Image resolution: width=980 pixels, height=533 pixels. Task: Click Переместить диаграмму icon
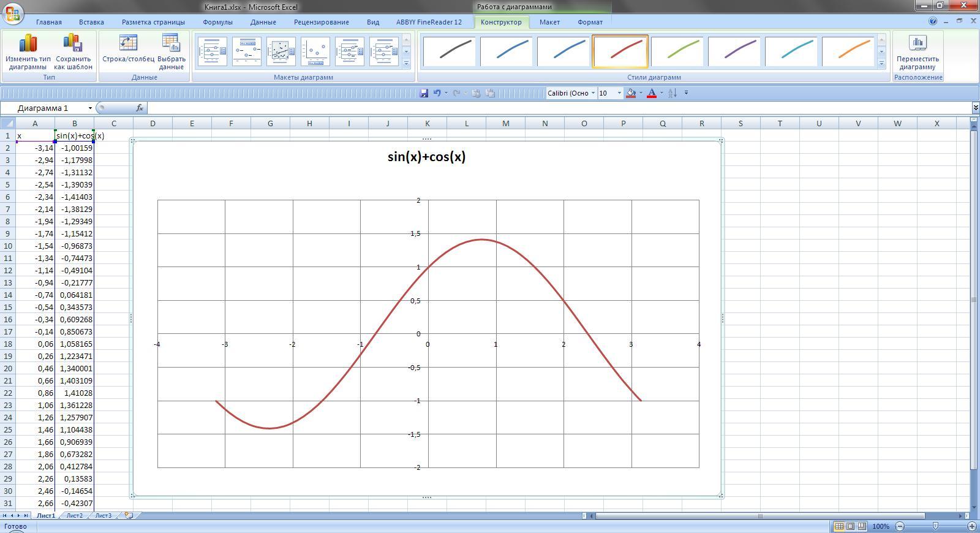918,43
